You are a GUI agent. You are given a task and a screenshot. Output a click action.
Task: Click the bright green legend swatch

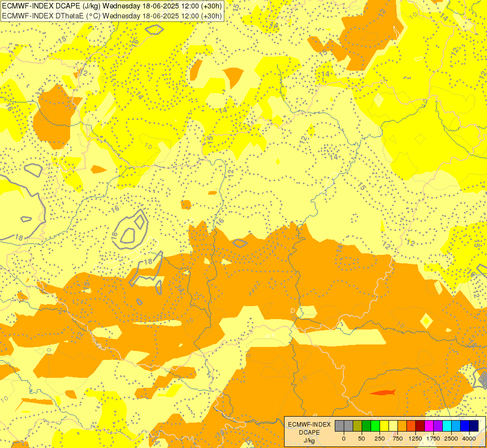tap(376, 426)
